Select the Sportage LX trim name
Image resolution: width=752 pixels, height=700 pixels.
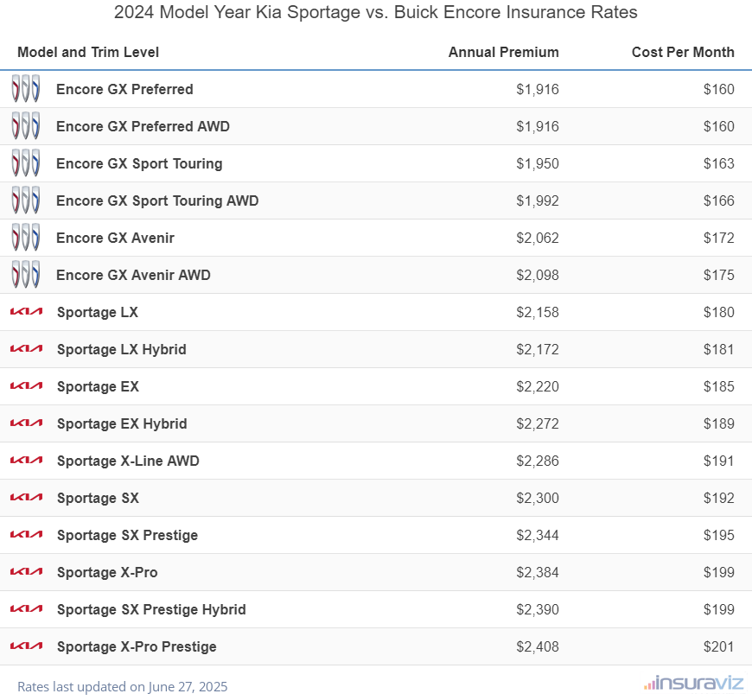pyautogui.click(x=98, y=312)
